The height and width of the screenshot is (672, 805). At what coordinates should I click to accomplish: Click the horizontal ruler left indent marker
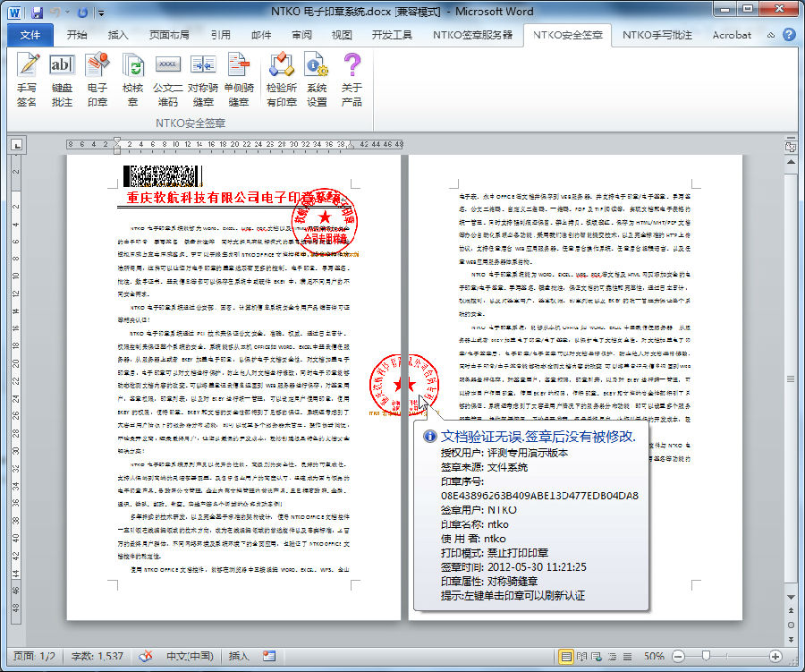117,150
